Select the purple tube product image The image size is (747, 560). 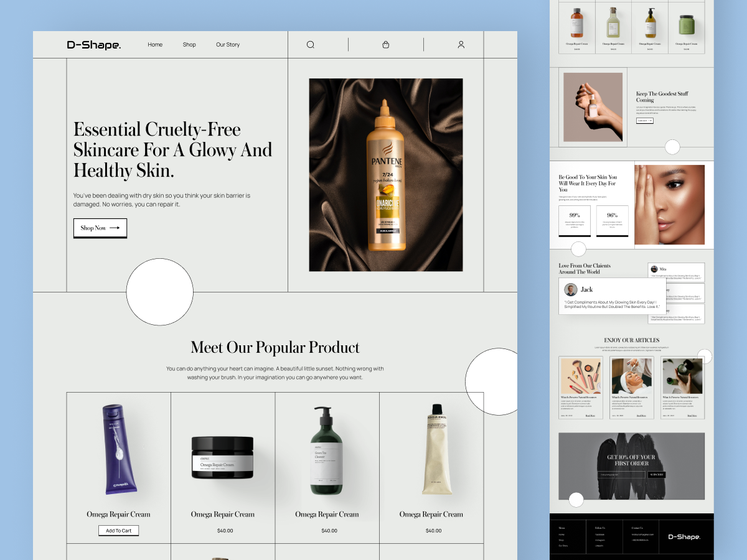point(119,449)
